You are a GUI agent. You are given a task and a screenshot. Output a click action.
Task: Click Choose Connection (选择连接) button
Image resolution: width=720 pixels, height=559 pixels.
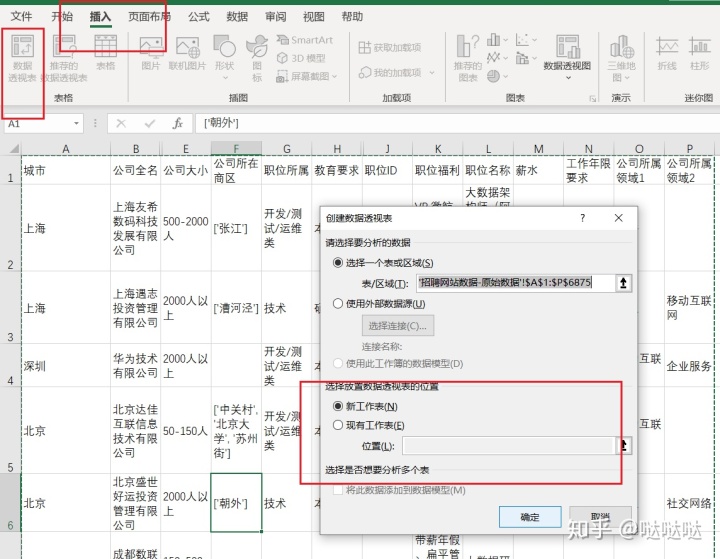click(398, 326)
